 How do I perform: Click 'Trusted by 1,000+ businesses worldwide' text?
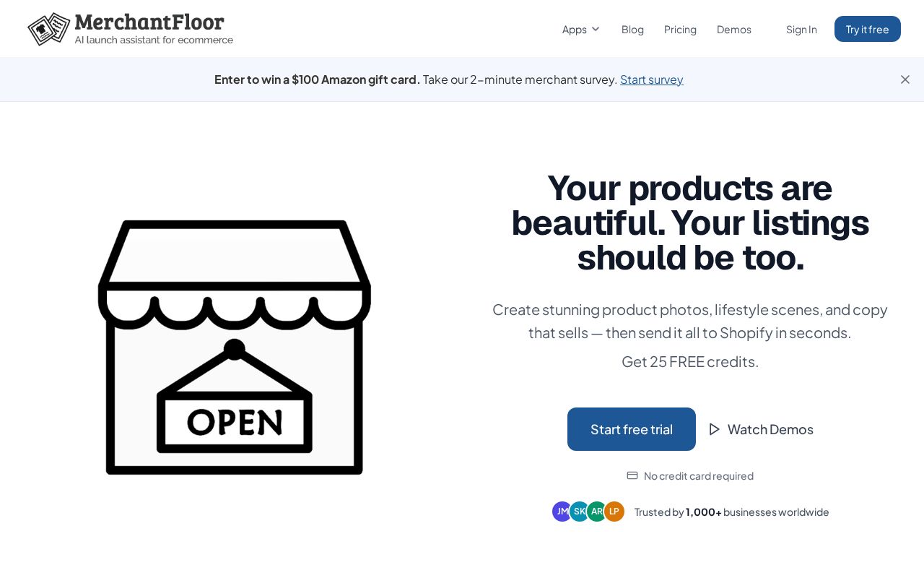tap(732, 512)
